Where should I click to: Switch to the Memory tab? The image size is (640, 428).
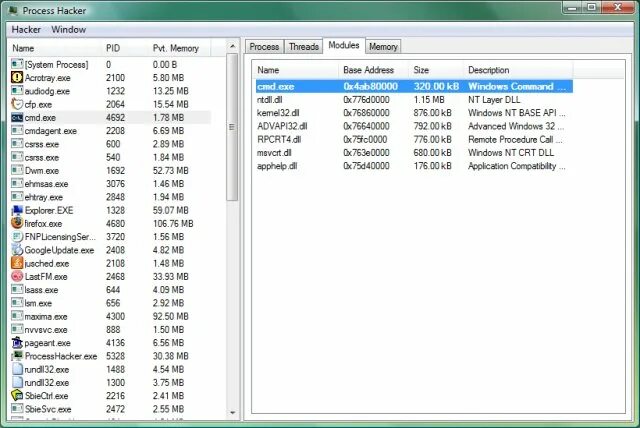tap(383, 47)
